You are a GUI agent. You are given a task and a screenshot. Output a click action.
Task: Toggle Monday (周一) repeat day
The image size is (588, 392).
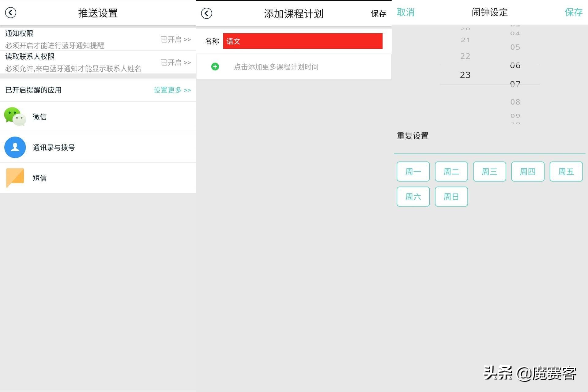pos(413,171)
